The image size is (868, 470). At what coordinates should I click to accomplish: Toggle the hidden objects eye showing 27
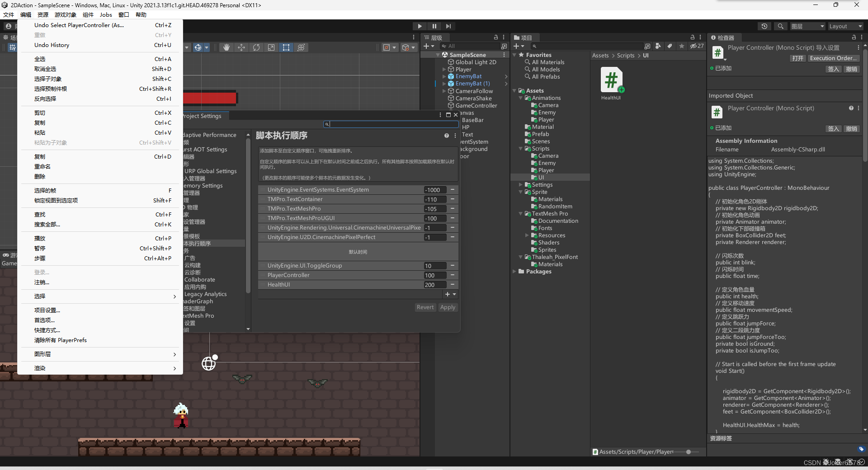tap(696, 46)
